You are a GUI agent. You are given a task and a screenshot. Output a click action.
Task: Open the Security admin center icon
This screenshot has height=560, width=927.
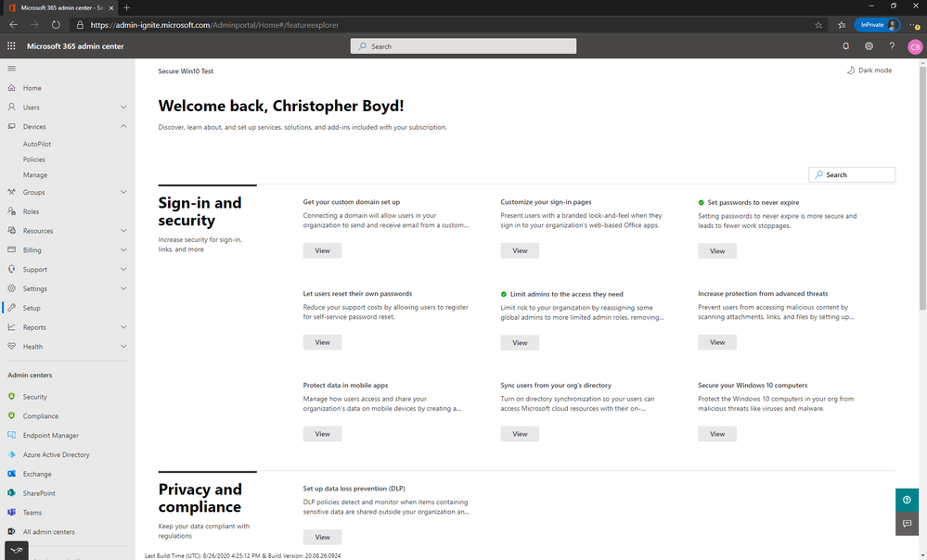pyautogui.click(x=11, y=397)
